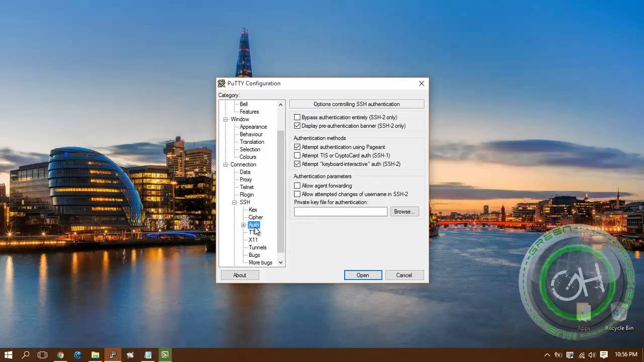The image size is (644, 362).
Task: Click the private key file path field
Action: tap(341, 212)
